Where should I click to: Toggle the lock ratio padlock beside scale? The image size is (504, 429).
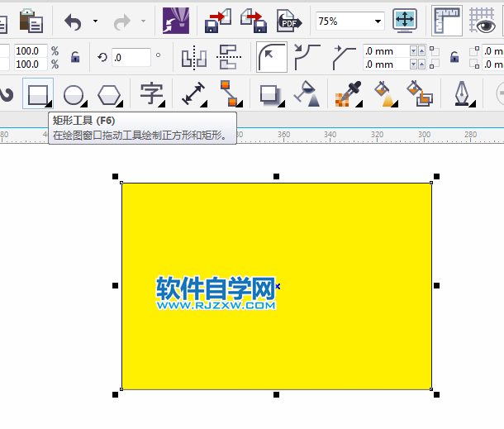tap(75, 57)
